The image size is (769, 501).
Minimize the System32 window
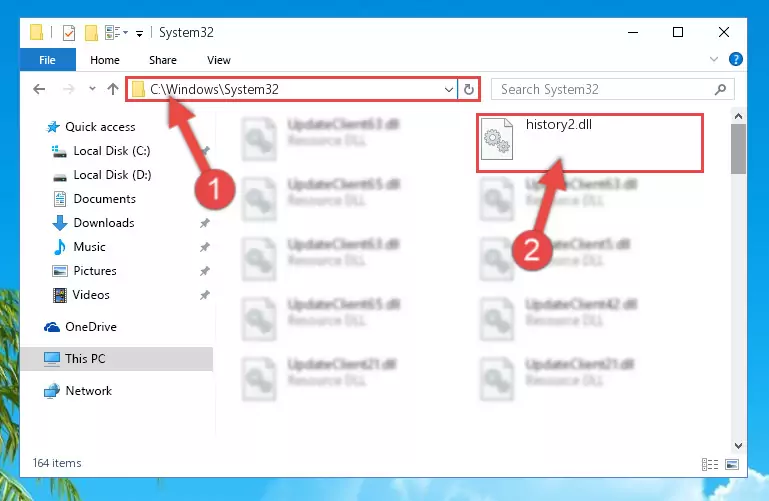click(633, 32)
